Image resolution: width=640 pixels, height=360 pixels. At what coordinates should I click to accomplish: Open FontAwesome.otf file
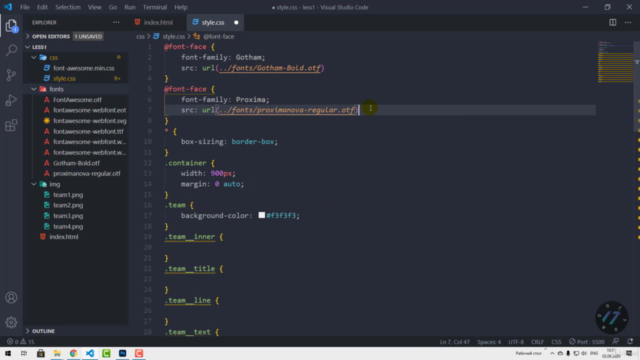[x=77, y=100]
